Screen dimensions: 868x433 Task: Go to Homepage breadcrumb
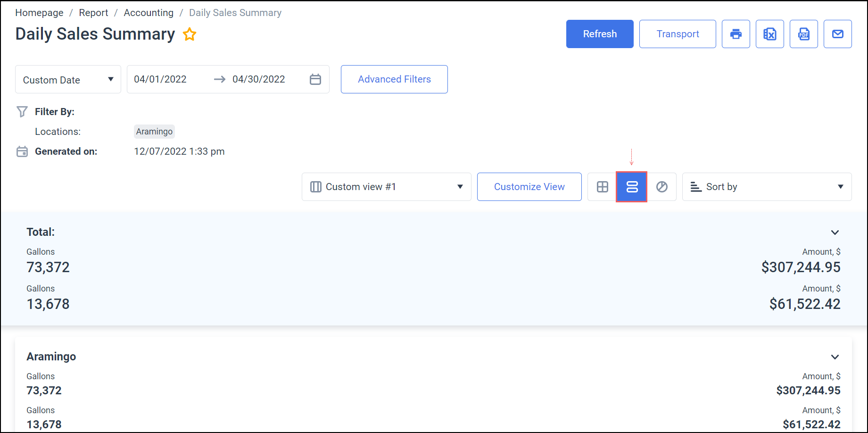[39, 13]
